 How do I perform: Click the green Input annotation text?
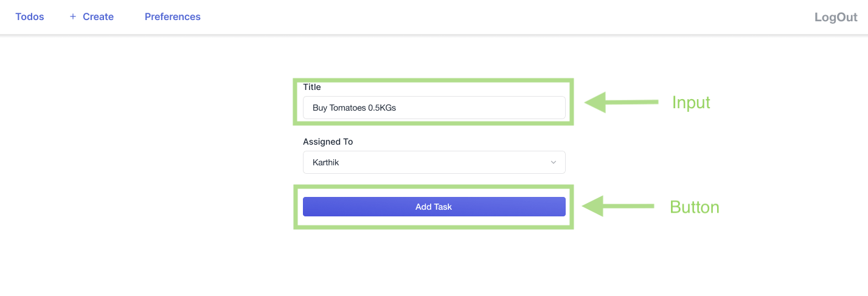pos(691,102)
